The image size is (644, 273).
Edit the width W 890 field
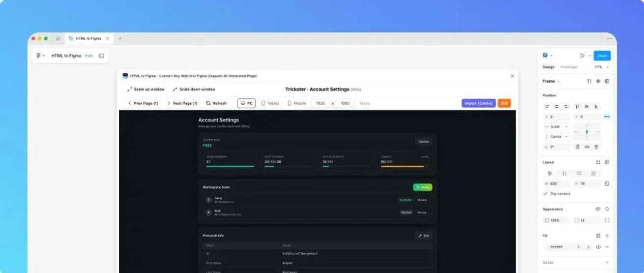pos(556,183)
